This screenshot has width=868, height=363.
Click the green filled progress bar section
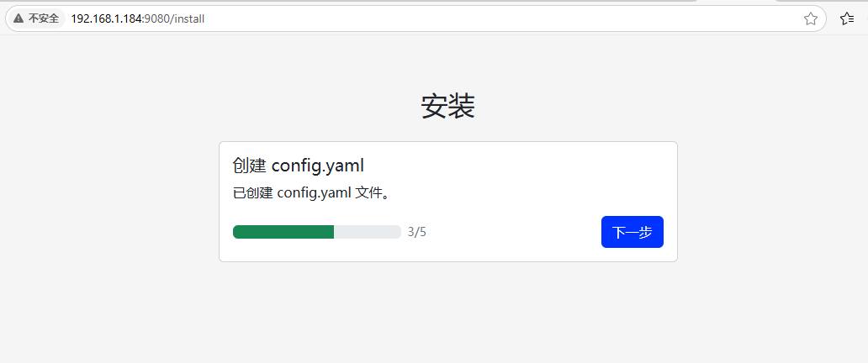[283, 232]
